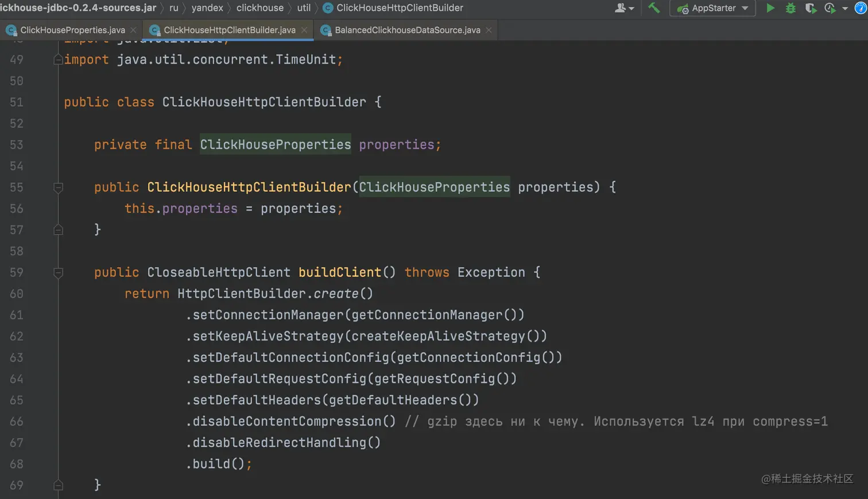The image size is (868, 499).
Task: Select the ClickHouseHttpClientBuilder.java tab
Action: [x=228, y=30]
